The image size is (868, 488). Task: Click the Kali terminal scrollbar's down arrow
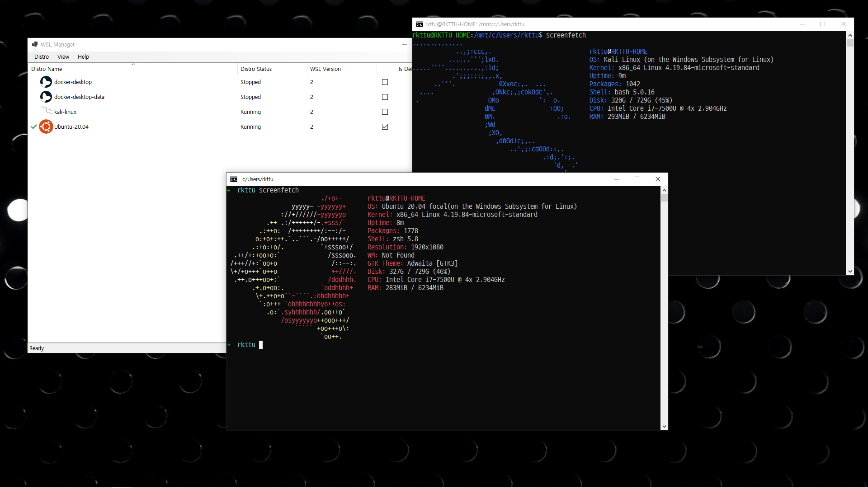click(x=850, y=272)
